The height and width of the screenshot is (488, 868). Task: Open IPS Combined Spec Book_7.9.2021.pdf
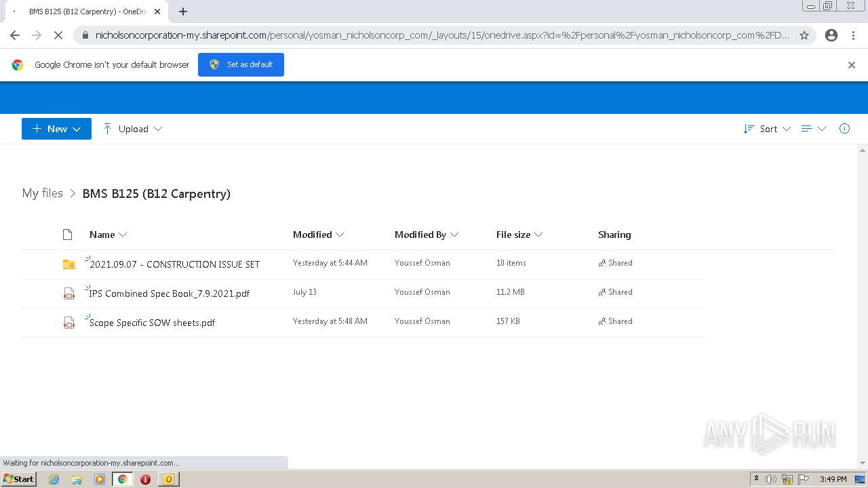tap(170, 293)
